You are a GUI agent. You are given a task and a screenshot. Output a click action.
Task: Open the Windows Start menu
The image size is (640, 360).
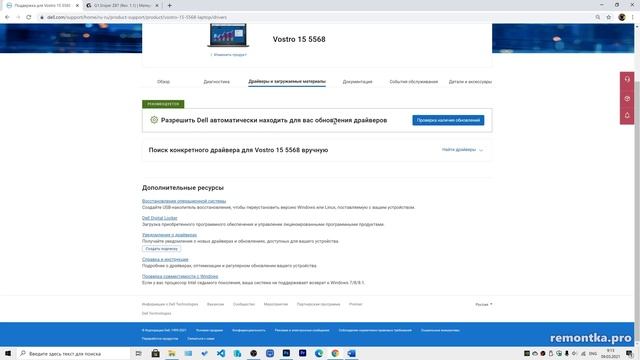[x=8, y=353]
